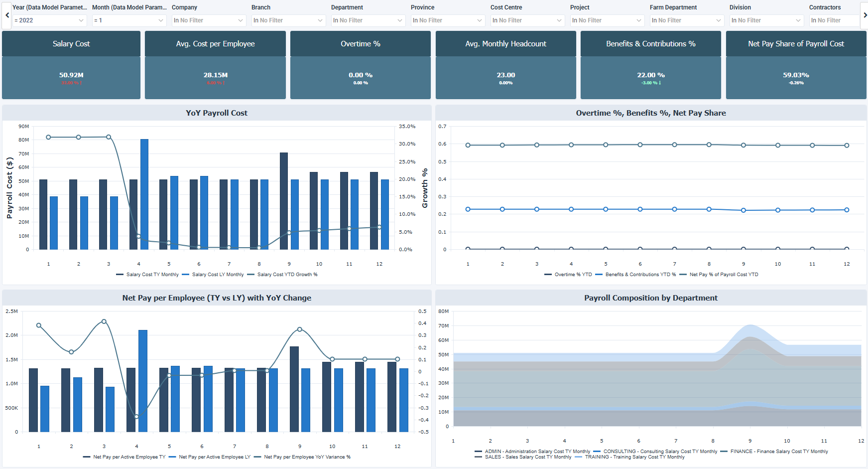The image size is (868, 469).
Task: Toggle Net Pay % of Payroll Cost YTD legend
Action: click(719, 275)
